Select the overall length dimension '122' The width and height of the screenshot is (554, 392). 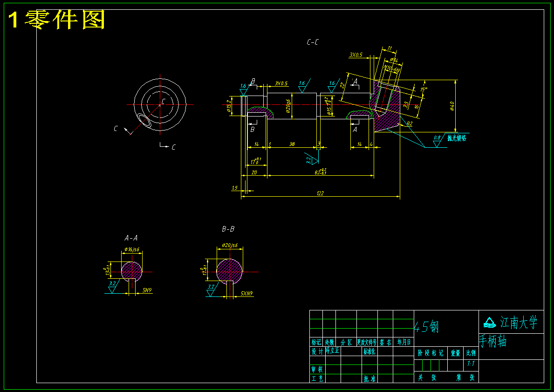320,193
